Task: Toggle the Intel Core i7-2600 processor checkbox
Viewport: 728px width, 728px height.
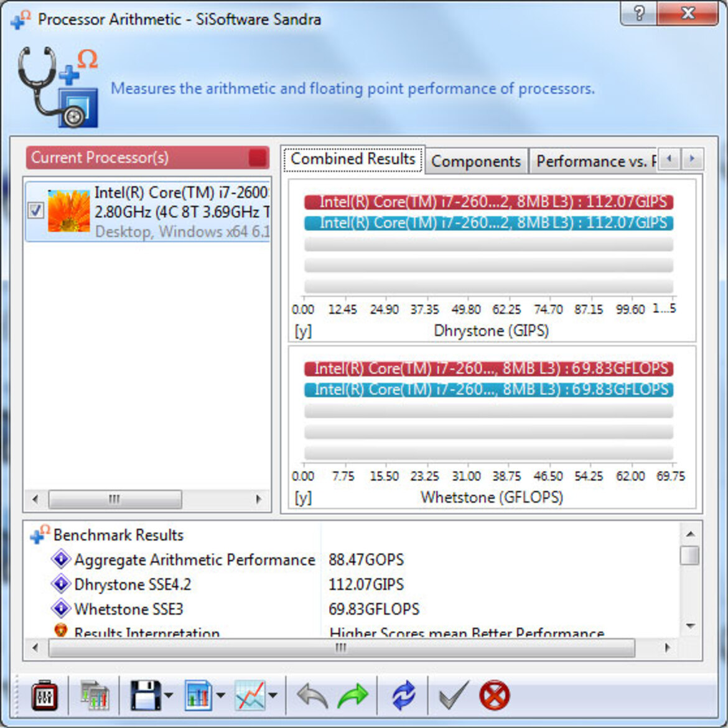Action: pyautogui.click(x=35, y=210)
